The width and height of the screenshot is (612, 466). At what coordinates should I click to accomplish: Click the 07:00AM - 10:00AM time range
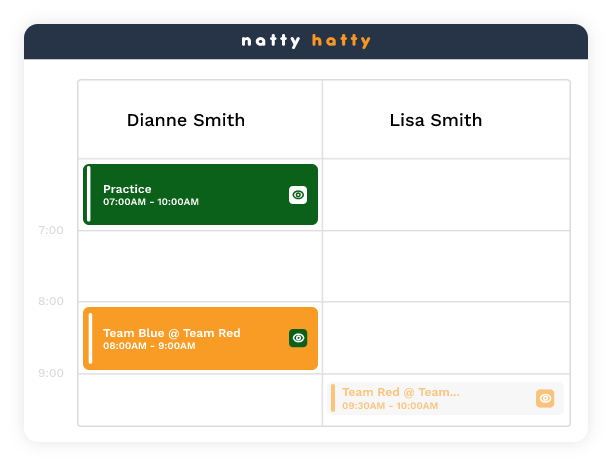tap(151, 202)
